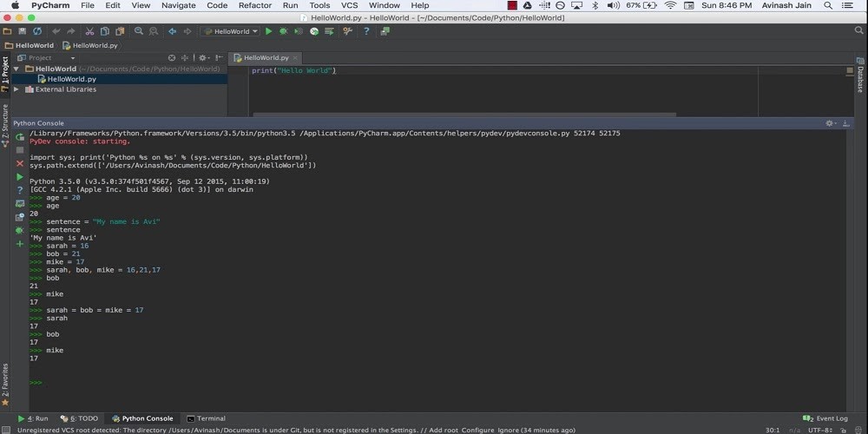Screen dimensions: 868x434
Task: Add new console with green plus icon
Action: pos(20,244)
